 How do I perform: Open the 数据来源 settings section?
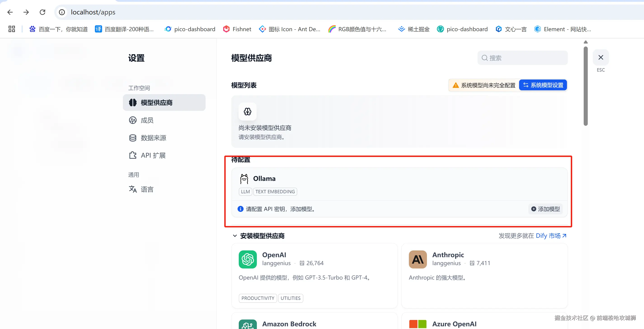point(153,138)
